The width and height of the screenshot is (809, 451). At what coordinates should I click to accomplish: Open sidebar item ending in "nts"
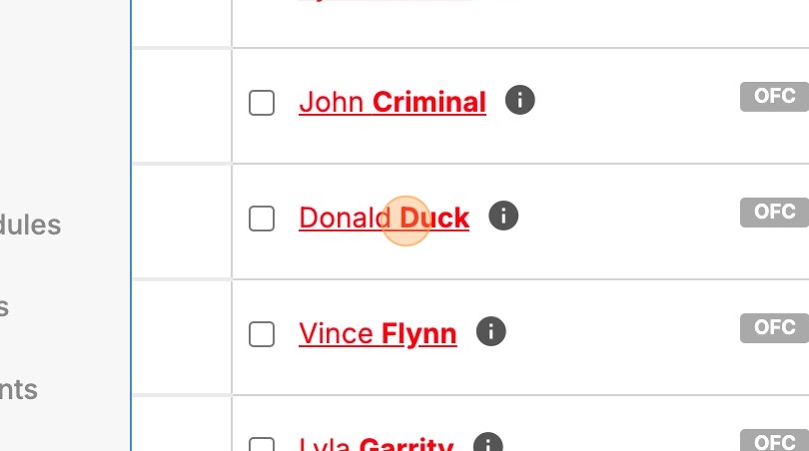click(19, 389)
